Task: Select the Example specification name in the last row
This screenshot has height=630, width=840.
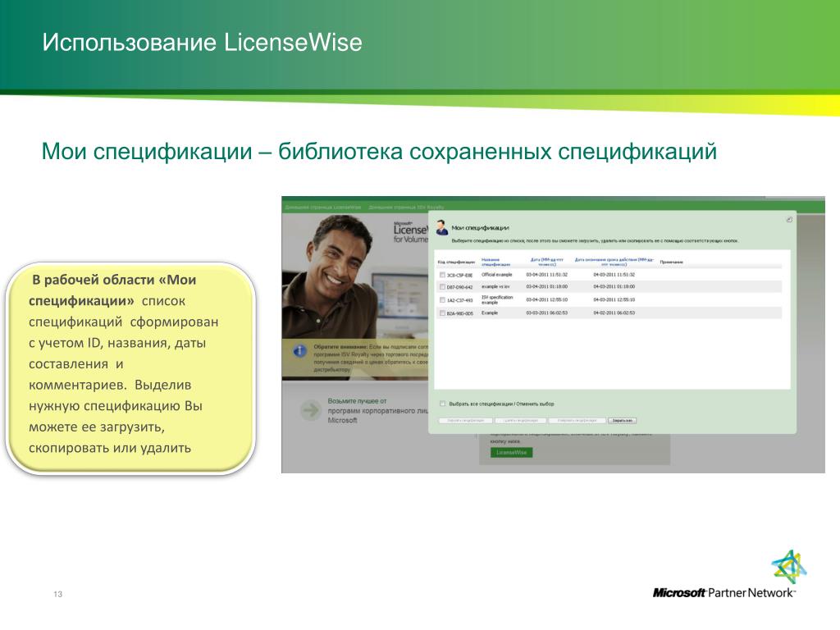Action: click(x=490, y=313)
